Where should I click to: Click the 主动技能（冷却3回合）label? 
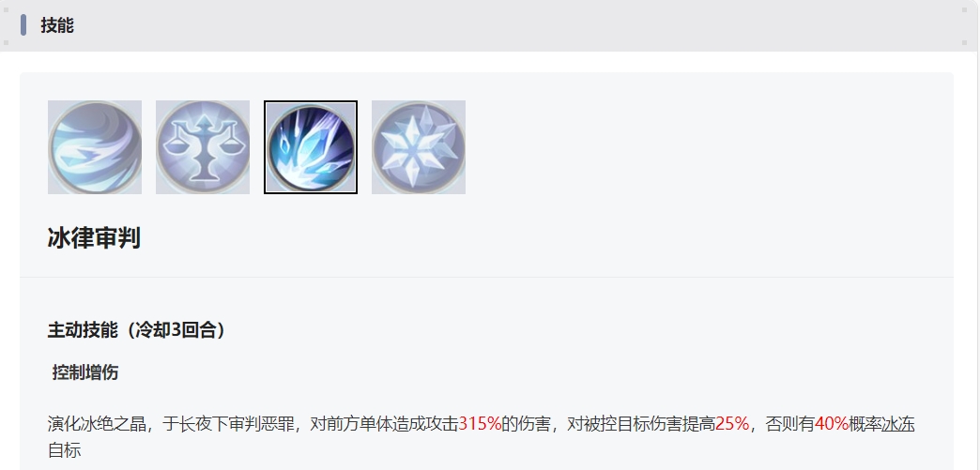(x=136, y=330)
